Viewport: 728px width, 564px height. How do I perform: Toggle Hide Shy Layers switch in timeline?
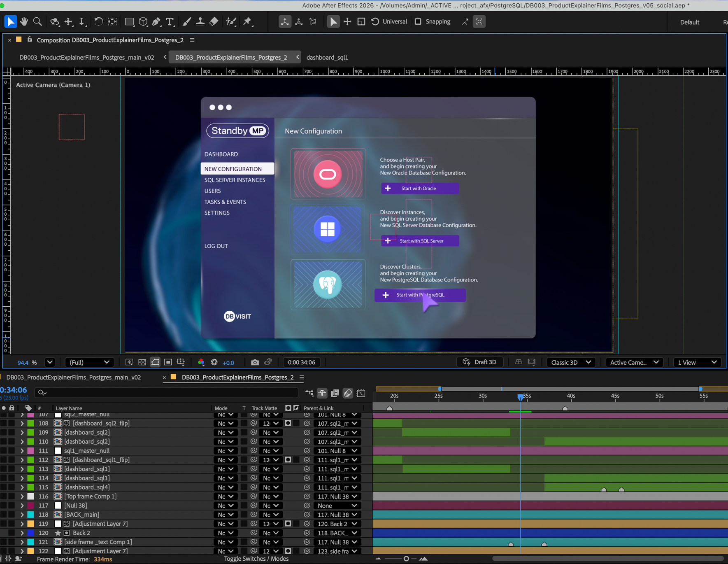pos(322,393)
